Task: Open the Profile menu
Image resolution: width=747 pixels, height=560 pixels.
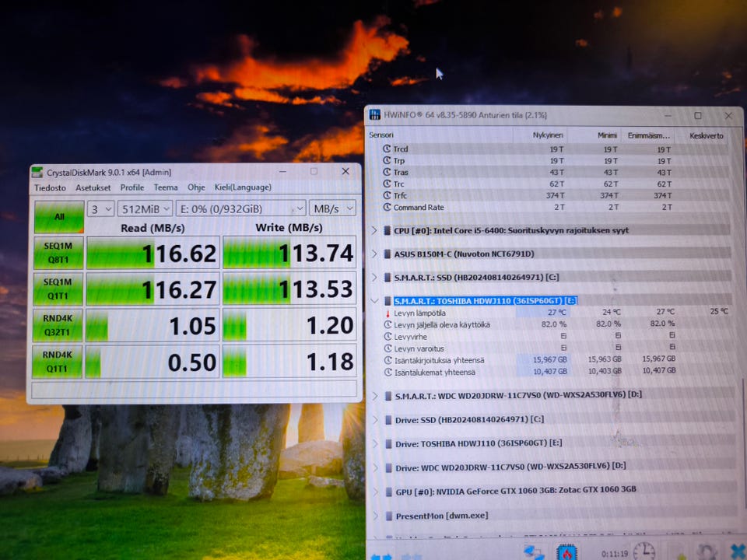Action: 132,187
